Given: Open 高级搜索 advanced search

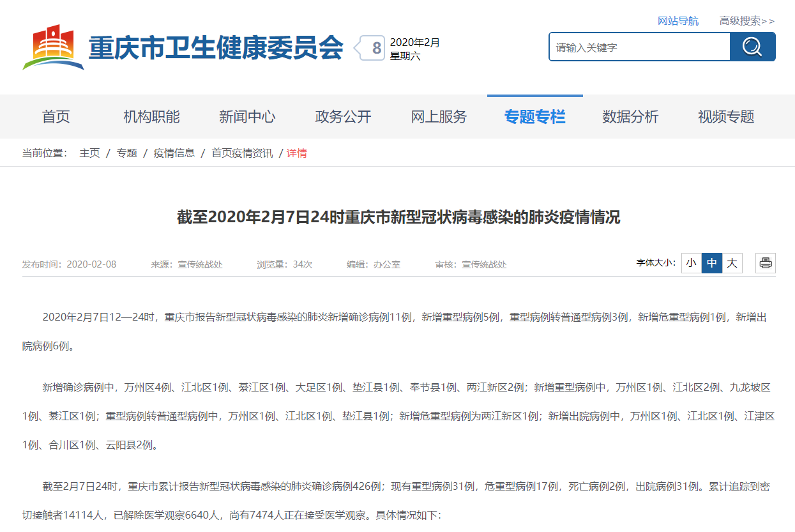Looking at the screenshot, I should [746, 21].
